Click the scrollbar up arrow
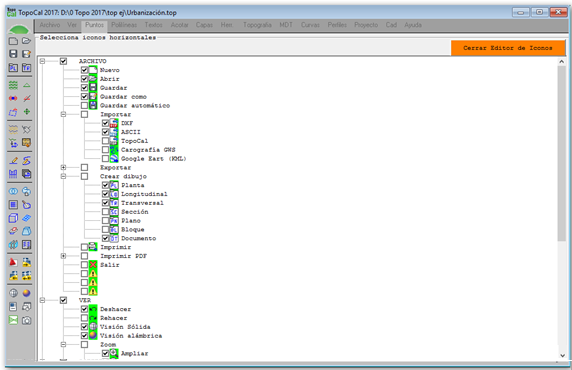Viewport: 572px width, 370px height. click(562, 62)
